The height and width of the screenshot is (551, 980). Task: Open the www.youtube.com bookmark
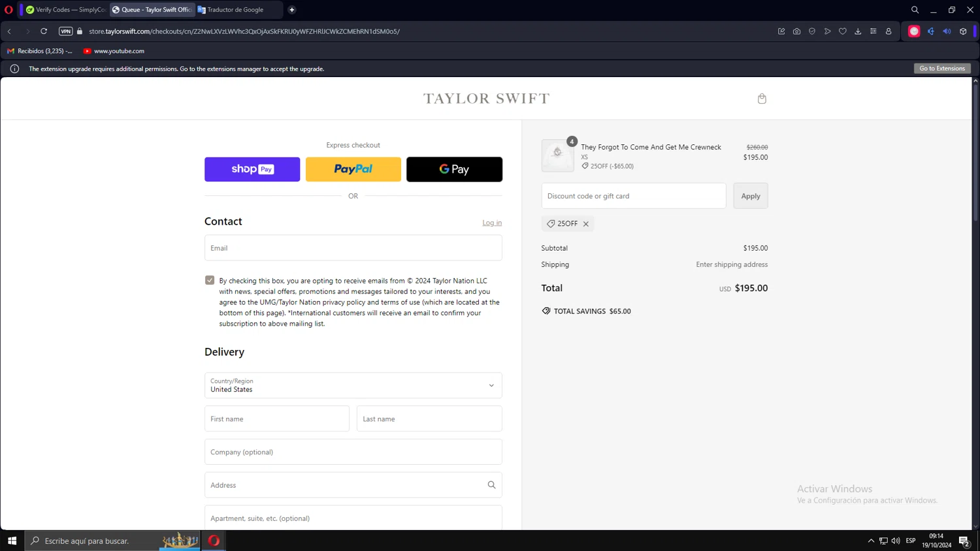114,51
